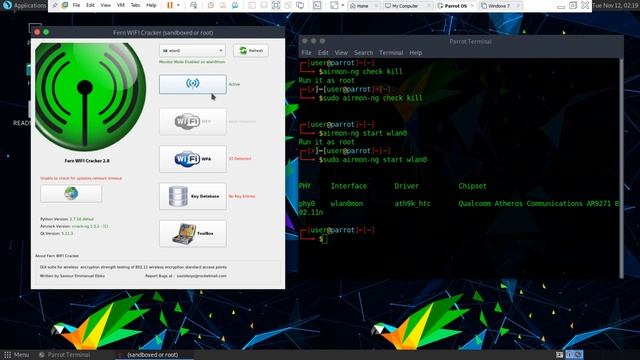
Task: Open the VMware Tabs menu
Action: click(136, 5)
